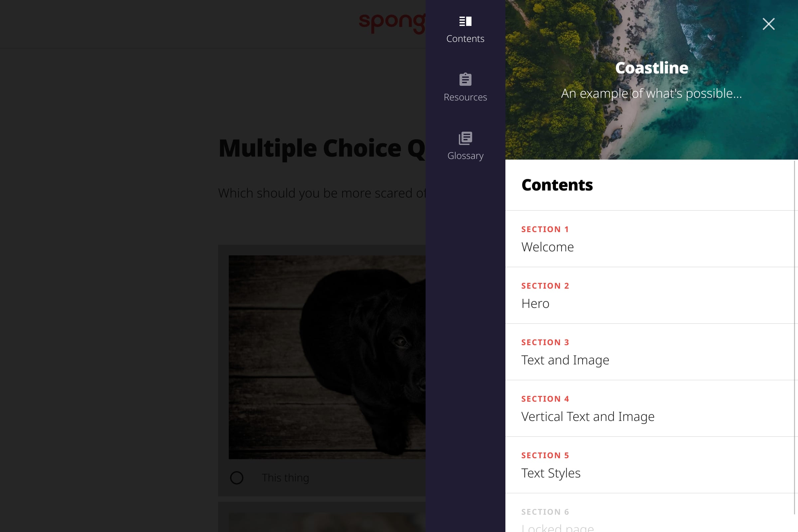This screenshot has height=532, width=798.
Task: Select Section 1 Welcome item
Action: click(x=651, y=238)
